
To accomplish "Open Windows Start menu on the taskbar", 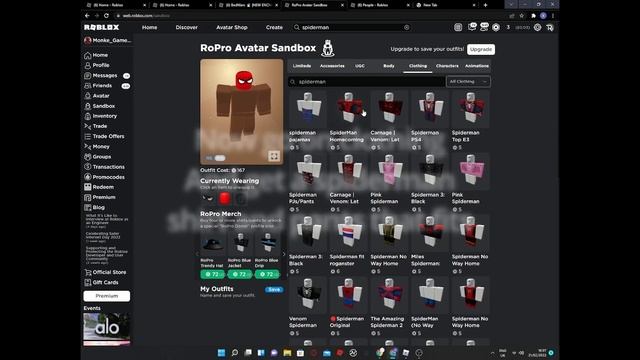I will click(x=221, y=353).
